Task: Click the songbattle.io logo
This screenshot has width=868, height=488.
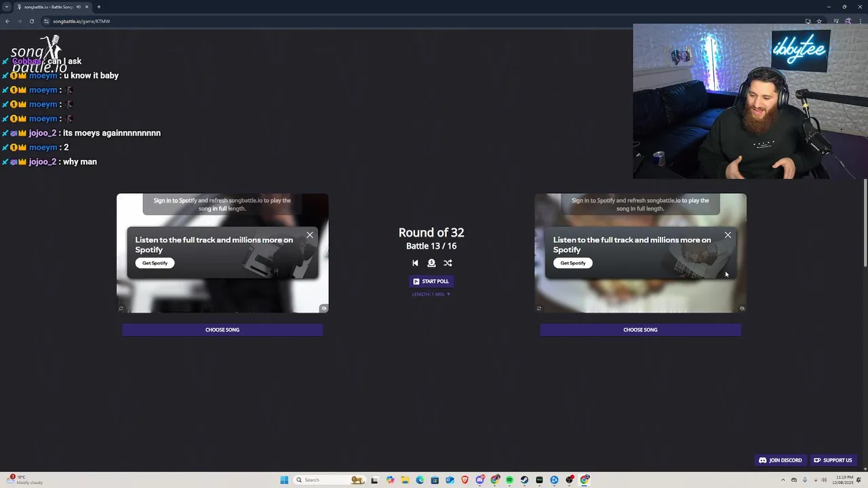Action: pyautogui.click(x=39, y=54)
